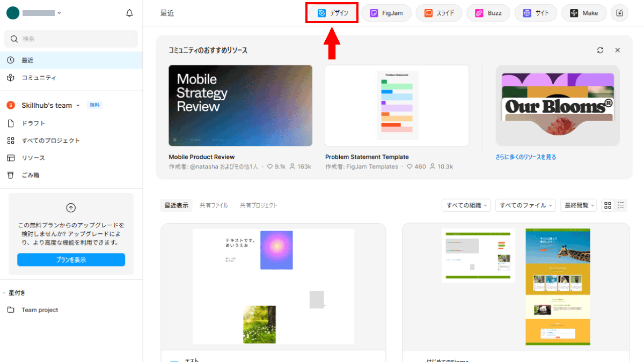Create a new サイト file
Image resolution: width=644 pixels, height=362 pixels.
[x=536, y=13]
